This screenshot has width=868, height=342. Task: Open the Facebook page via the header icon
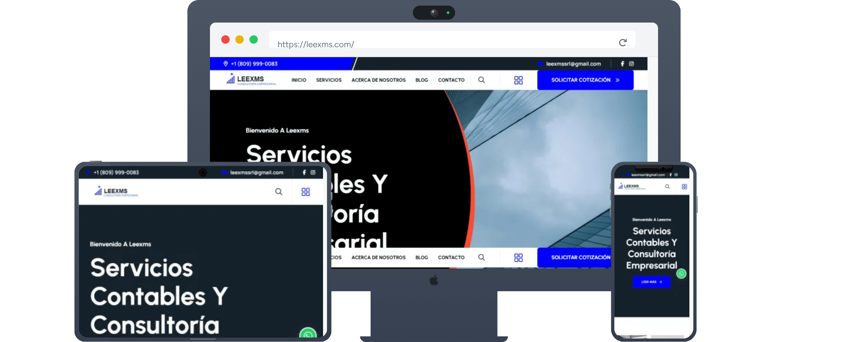(622, 64)
